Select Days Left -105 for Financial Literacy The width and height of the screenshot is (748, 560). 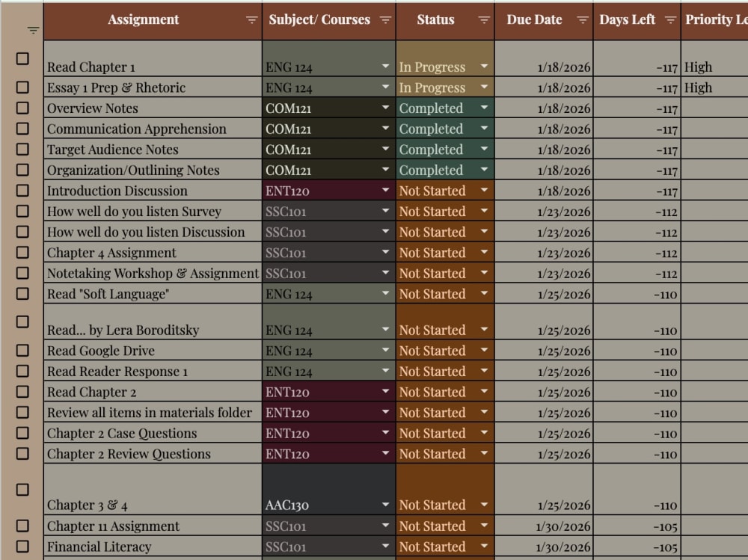tap(637, 546)
